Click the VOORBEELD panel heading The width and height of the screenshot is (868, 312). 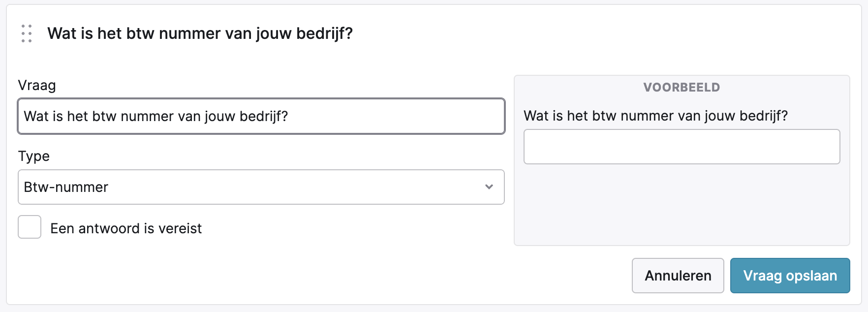click(x=682, y=88)
